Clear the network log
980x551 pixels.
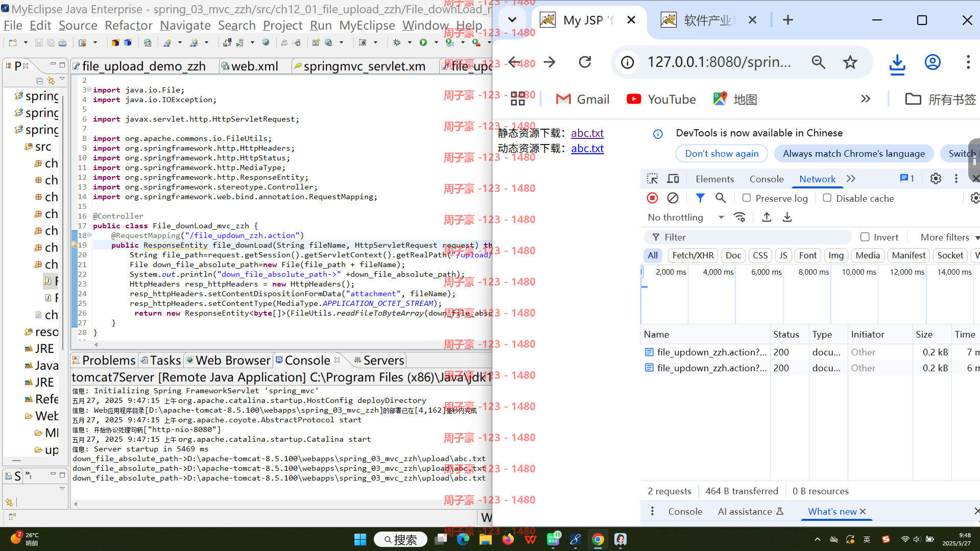[x=673, y=198]
